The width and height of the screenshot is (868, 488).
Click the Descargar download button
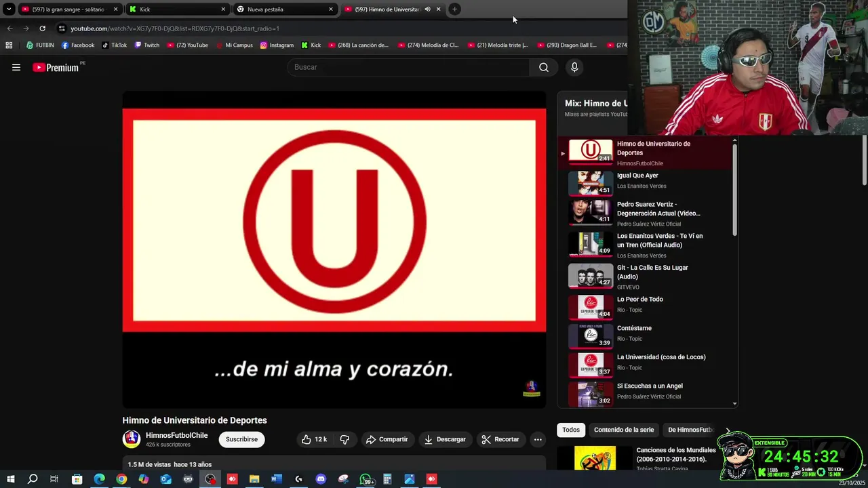pos(445,439)
